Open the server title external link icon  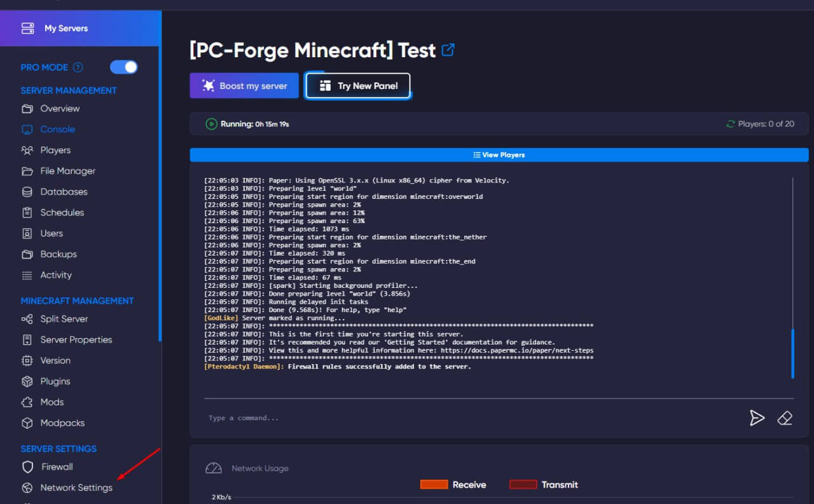(448, 49)
